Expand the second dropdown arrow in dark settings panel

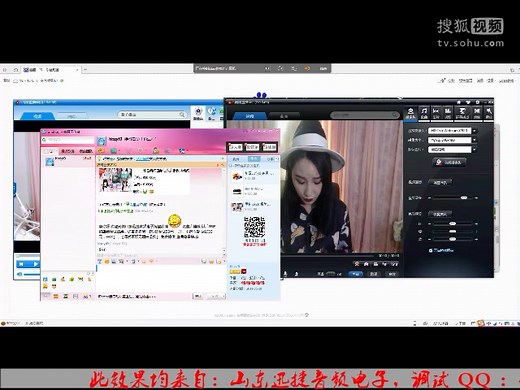tap(475, 140)
